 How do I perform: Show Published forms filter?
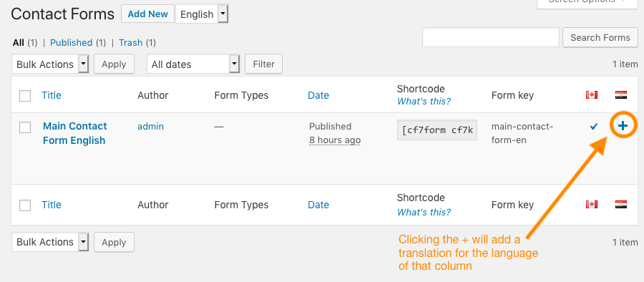point(71,43)
